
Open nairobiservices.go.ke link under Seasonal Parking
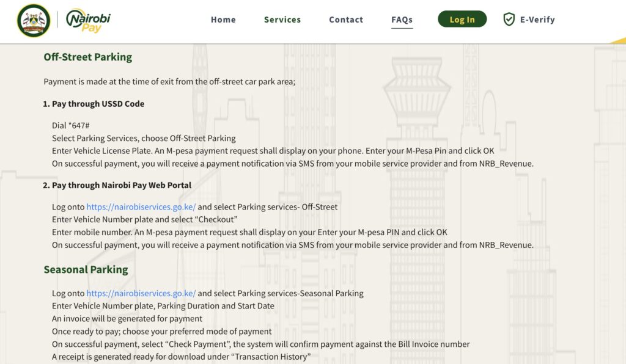(141, 293)
